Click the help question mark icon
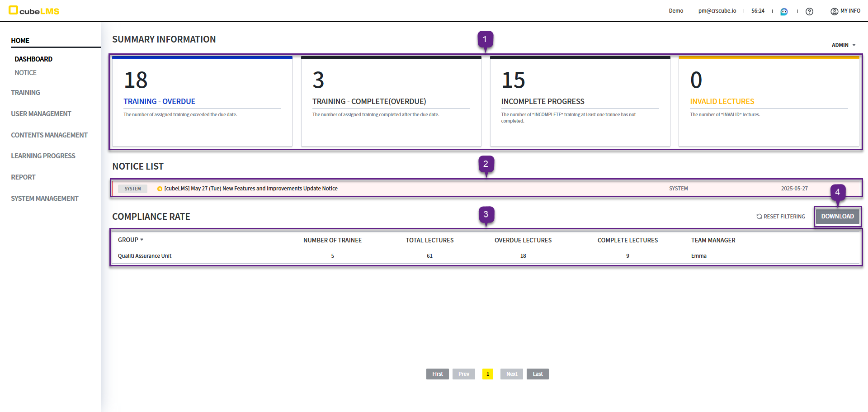868x412 pixels. (809, 11)
